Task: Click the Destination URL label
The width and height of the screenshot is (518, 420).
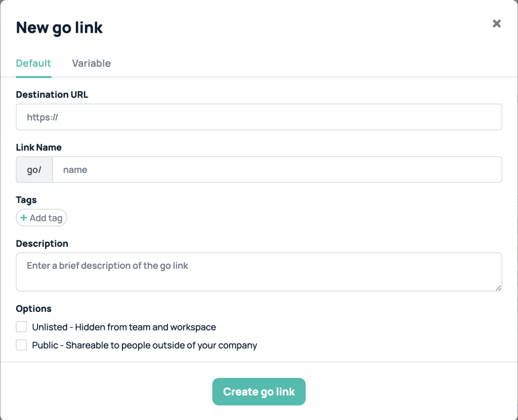Action: pos(52,95)
